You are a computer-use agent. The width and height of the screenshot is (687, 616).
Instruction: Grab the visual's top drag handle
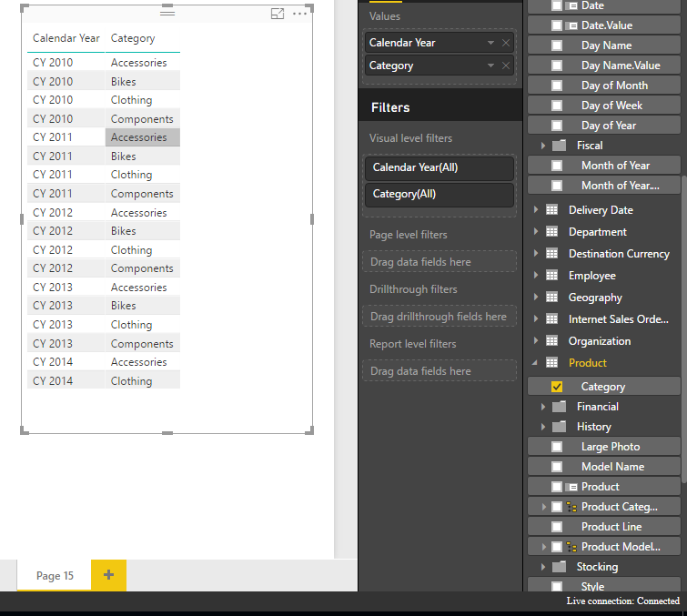[167, 13]
